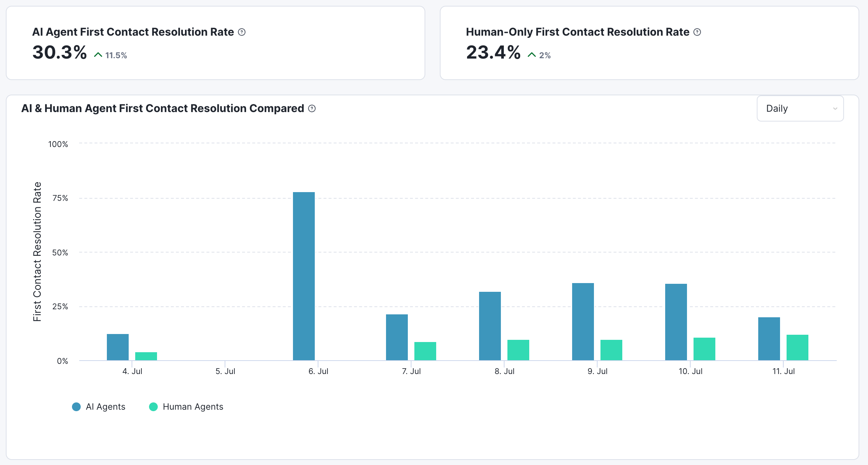Click the blue AI Agents legend dot
Viewport: 868px width, 465px height.
pyautogui.click(x=76, y=407)
